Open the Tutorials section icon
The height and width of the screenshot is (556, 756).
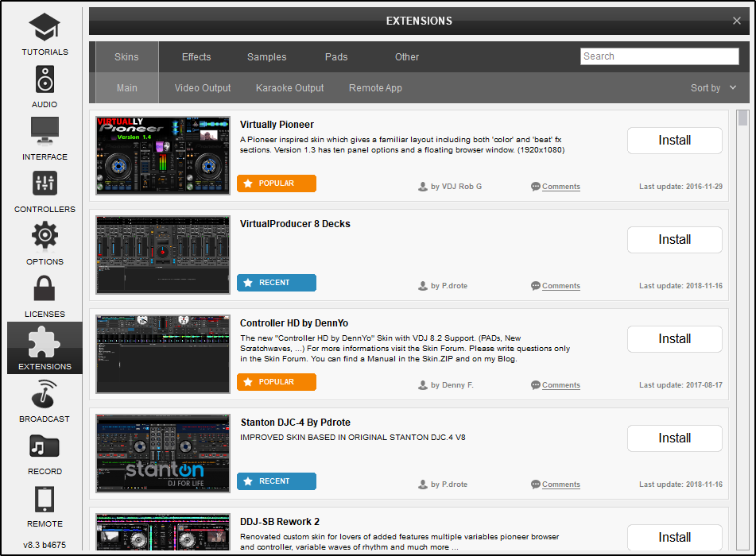point(45,27)
